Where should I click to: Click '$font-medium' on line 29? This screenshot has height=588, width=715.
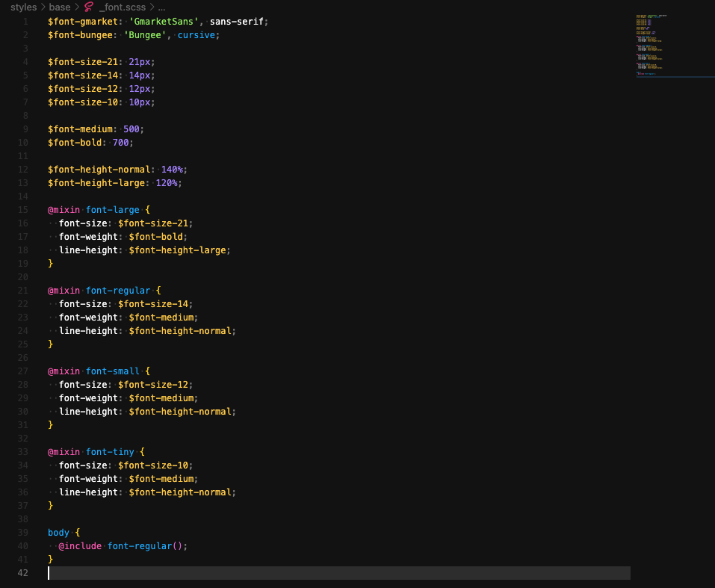pyautogui.click(x=161, y=398)
